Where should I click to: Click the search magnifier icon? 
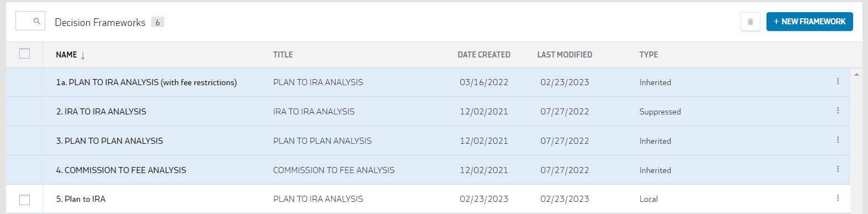point(37,21)
